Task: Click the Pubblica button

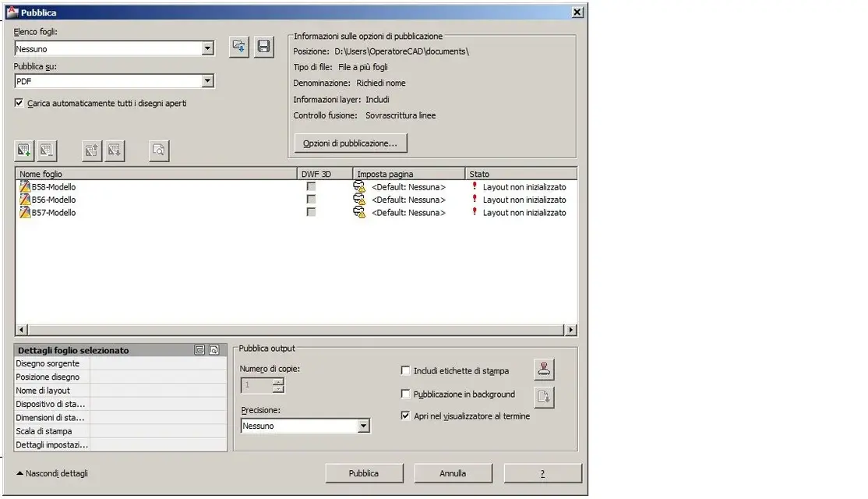Action: 364,473
